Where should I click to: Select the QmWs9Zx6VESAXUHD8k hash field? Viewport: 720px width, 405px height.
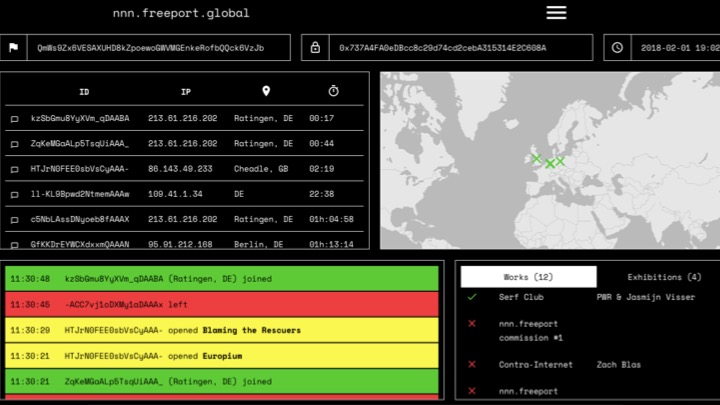tap(150, 47)
